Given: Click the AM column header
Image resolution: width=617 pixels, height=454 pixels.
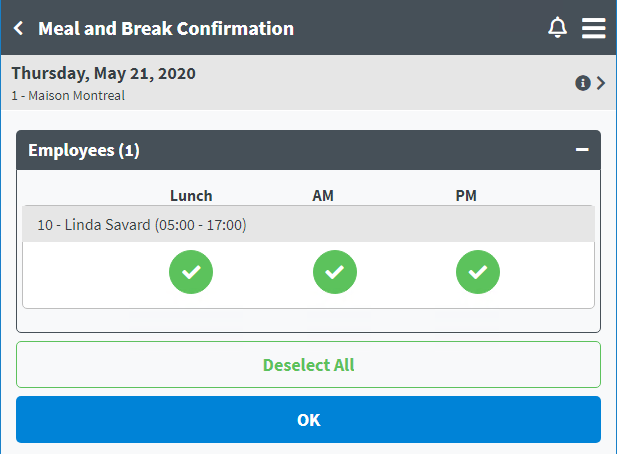Looking at the screenshot, I should (323, 196).
